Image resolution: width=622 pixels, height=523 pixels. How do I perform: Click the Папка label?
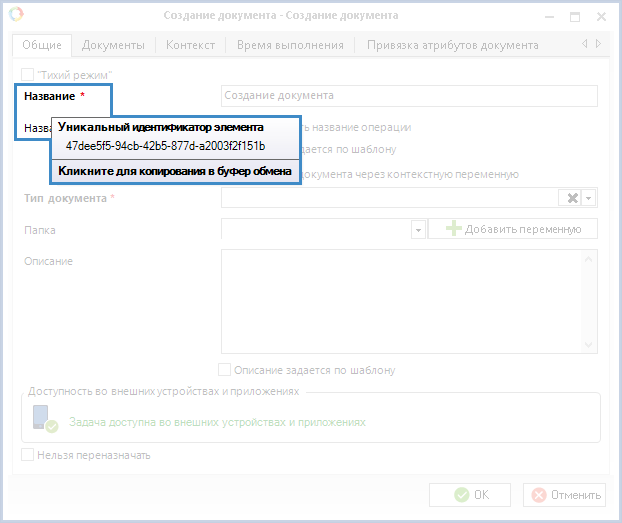[40, 230]
